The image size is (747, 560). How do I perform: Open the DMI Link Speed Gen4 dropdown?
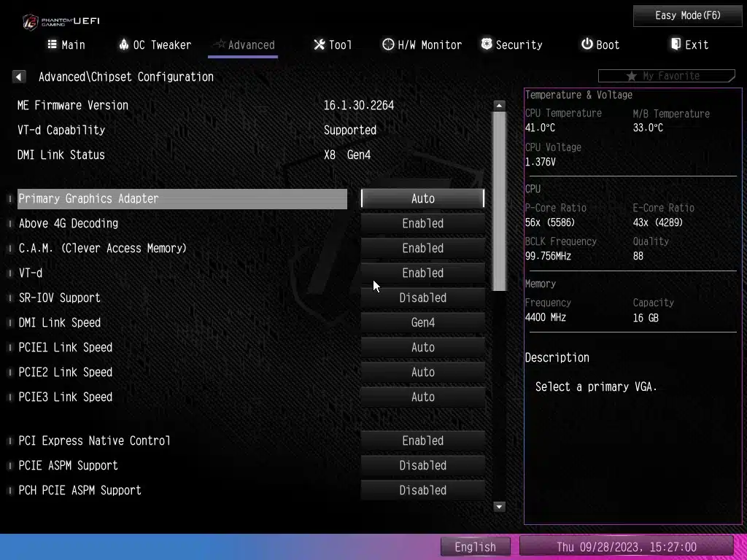click(422, 322)
